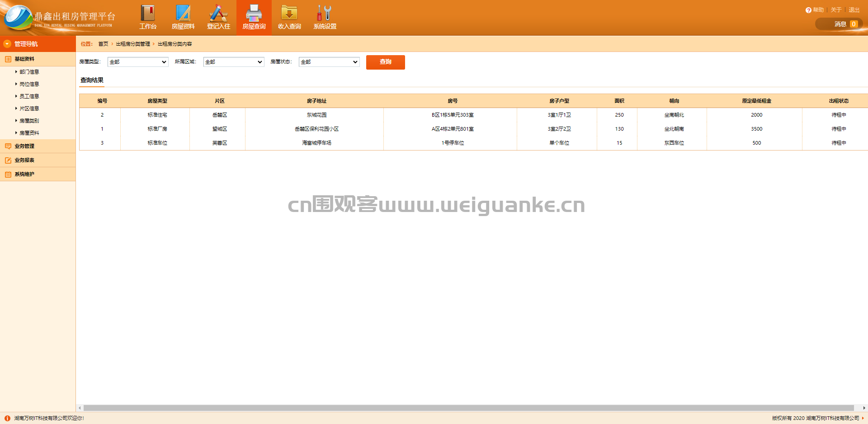868x424 pixels.
Task: Click the footer copyright text 版权所有 2020
Action: [788, 418]
